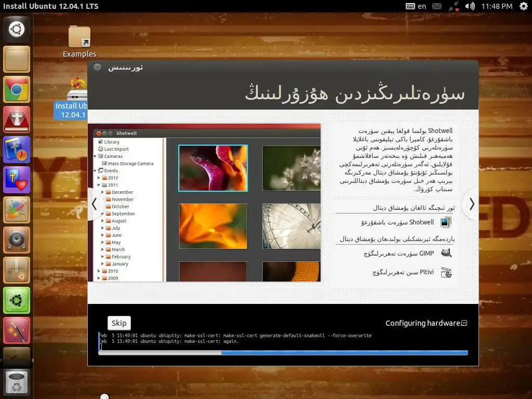The image size is (532, 399).
Task: Select the March folder
Action: 115,249
